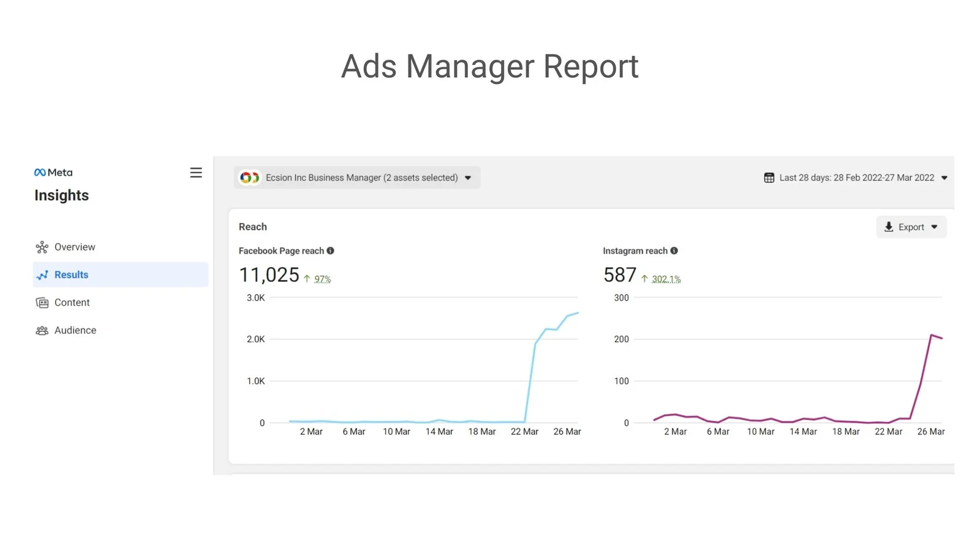Image resolution: width=980 pixels, height=555 pixels.
Task: Click the Audience people icon
Action: tap(42, 330)
